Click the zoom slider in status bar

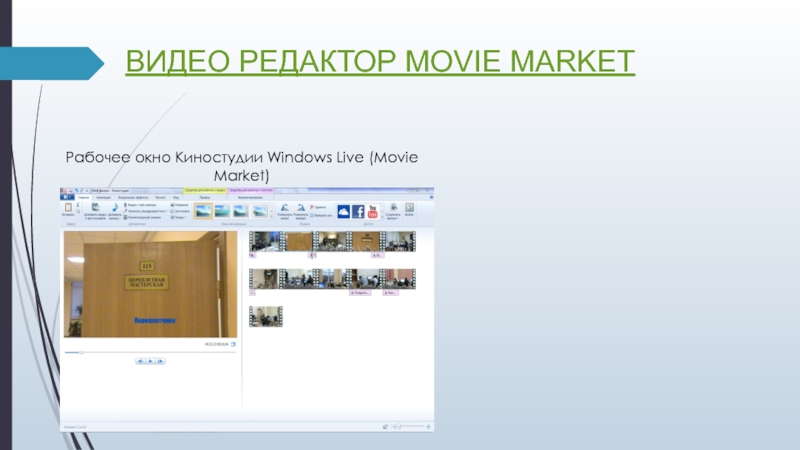tap(400, 427)
